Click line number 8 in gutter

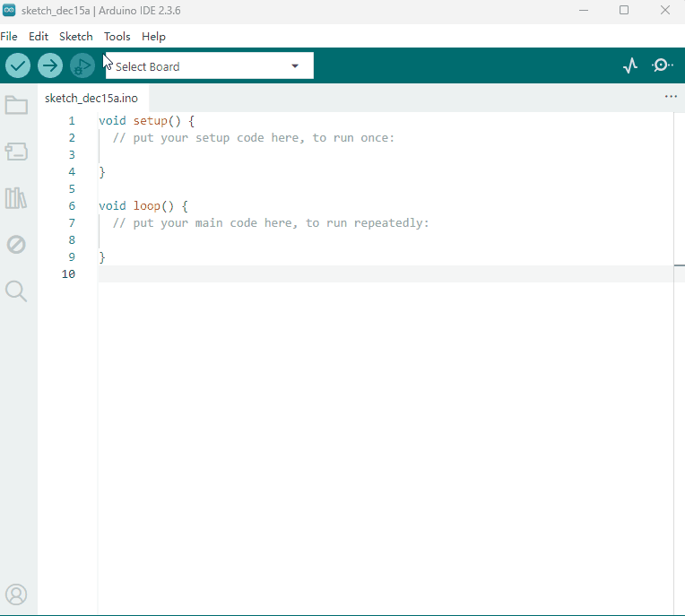[x=72, y=240]
